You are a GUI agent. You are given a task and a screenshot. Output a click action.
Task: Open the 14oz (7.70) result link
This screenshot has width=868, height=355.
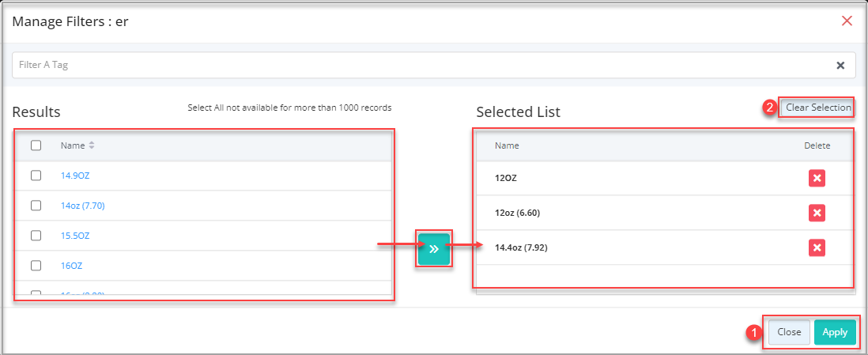pos(82,206)
